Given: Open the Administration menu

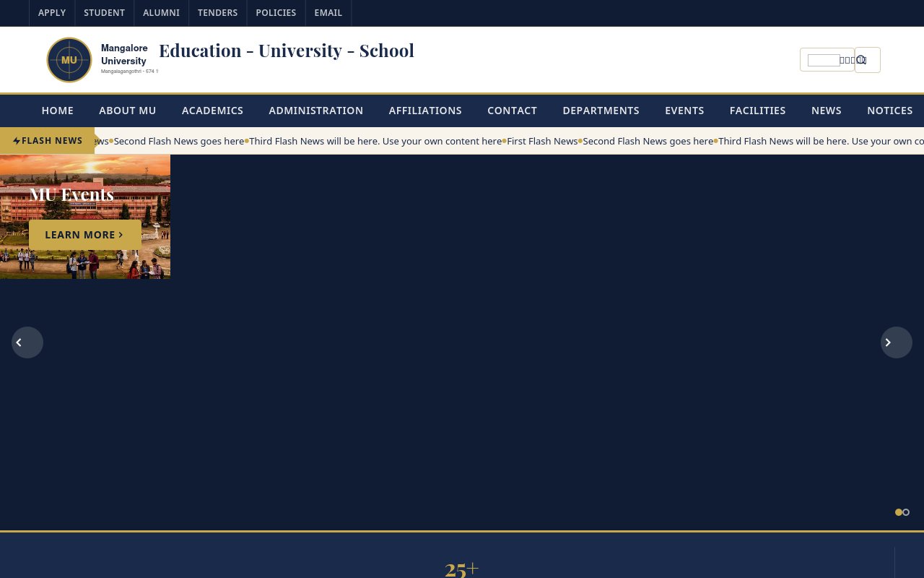Looking at the screenshot, I should coord(316,111).
